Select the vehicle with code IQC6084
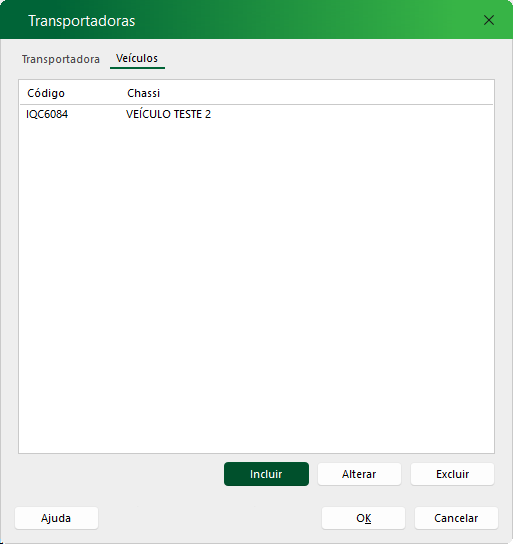This screenshot has width=513, height=544. point(256,114)
